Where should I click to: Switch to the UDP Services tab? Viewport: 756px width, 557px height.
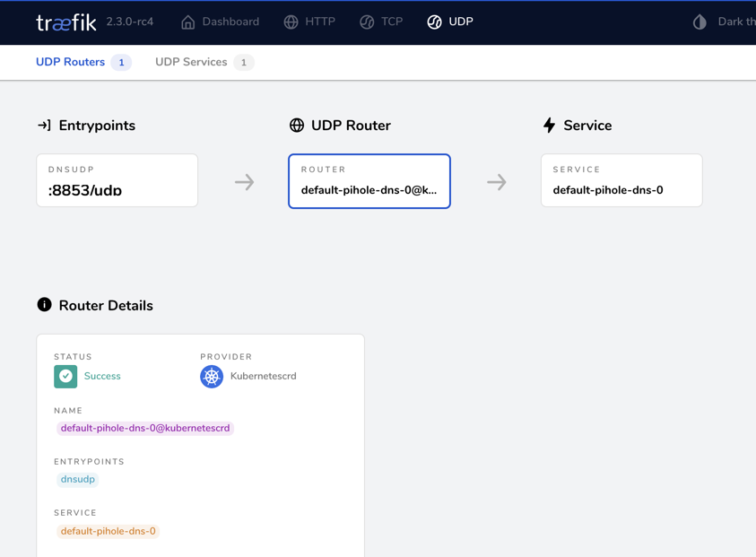coord(192,62)
